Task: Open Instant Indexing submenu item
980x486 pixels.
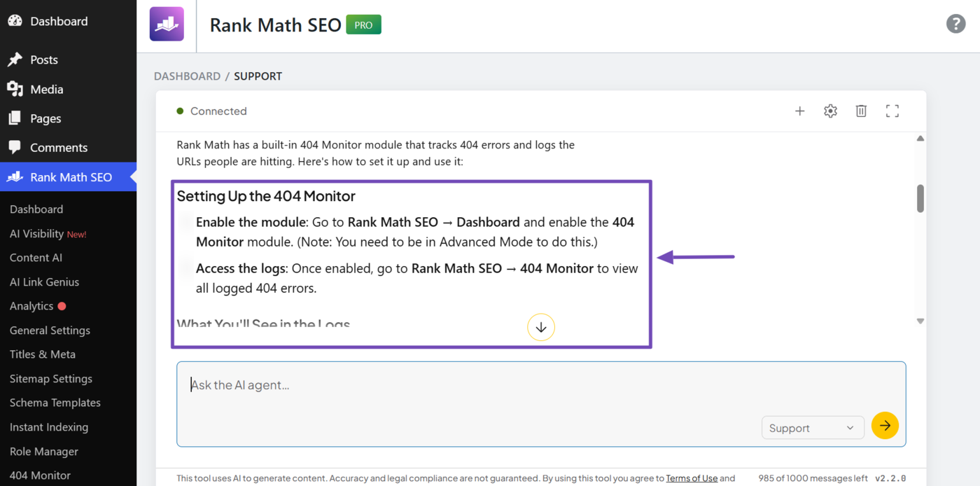Action: click(49, 427)
